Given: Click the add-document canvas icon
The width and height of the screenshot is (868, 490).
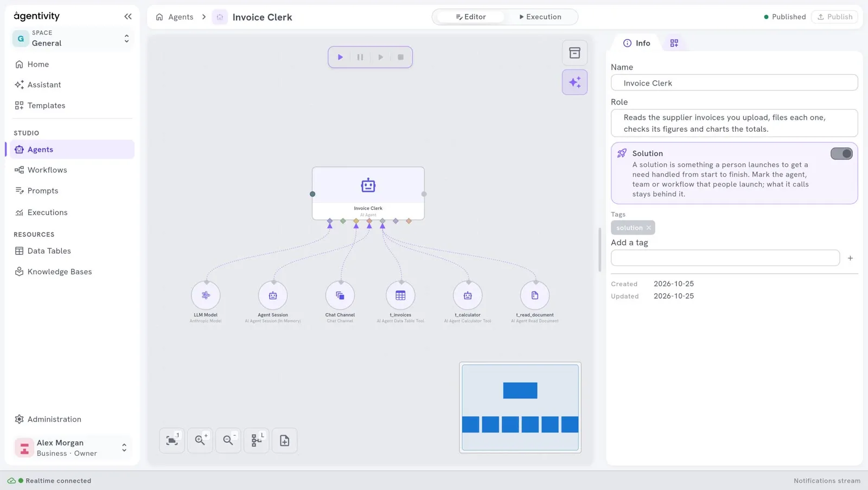Looking at the screenshot, I should click(x=285, y=441).
